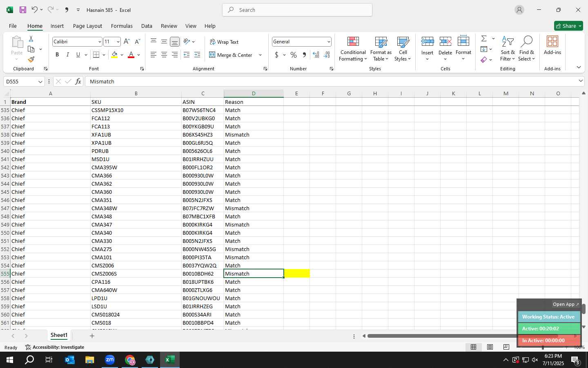Select the yellow highlighted cell E555
This screenshot has height=368, width=588.
point(297,274)
